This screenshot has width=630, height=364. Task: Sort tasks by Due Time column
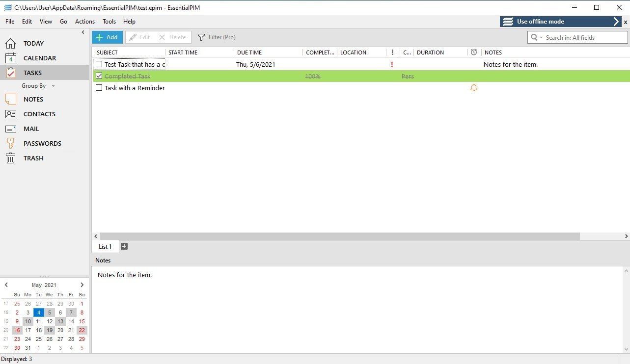pyautogui.click(x=268, y=52)
